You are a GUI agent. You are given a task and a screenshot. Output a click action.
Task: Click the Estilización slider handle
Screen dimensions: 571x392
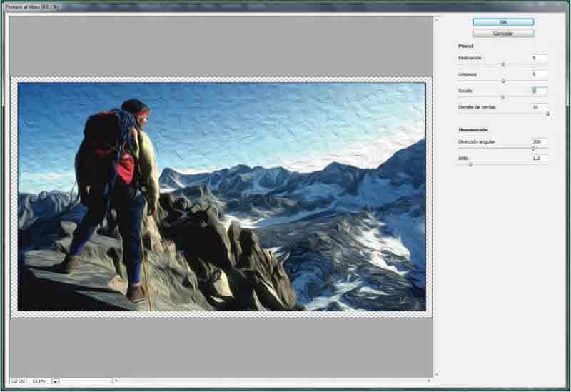502,64
